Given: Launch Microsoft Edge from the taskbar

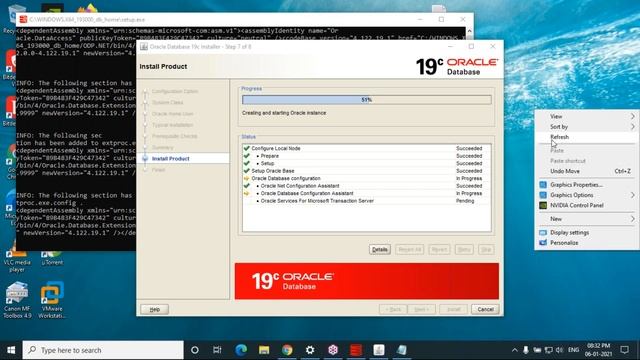Looking at the screenshot, I should click(241, 350).
